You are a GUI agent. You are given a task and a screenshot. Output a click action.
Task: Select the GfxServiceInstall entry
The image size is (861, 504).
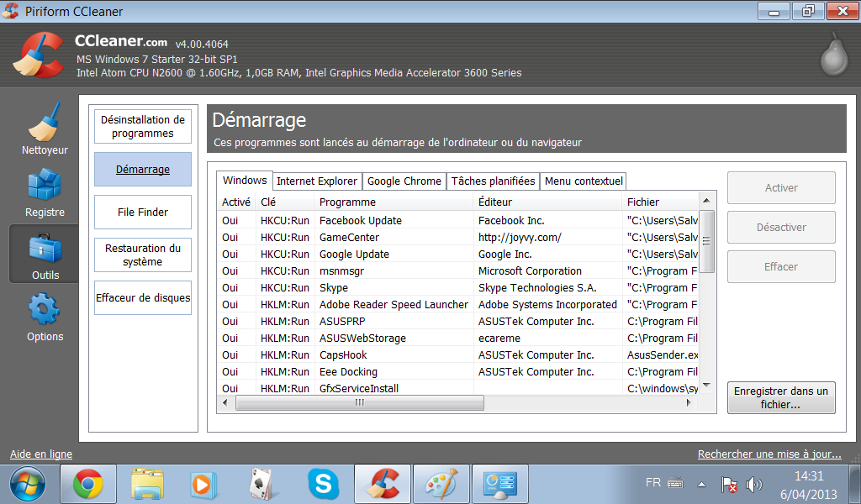point(458,388)
